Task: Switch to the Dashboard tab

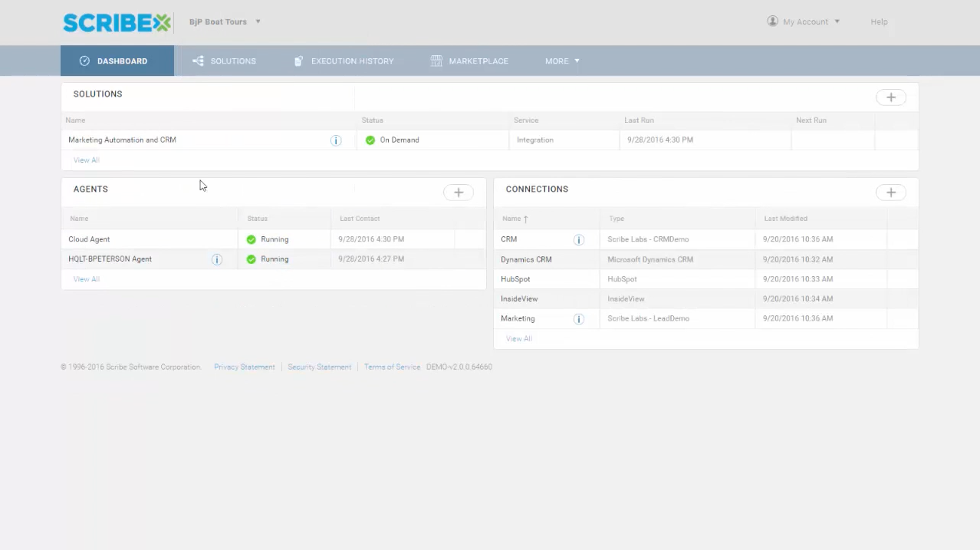Action: click(117, 61)
